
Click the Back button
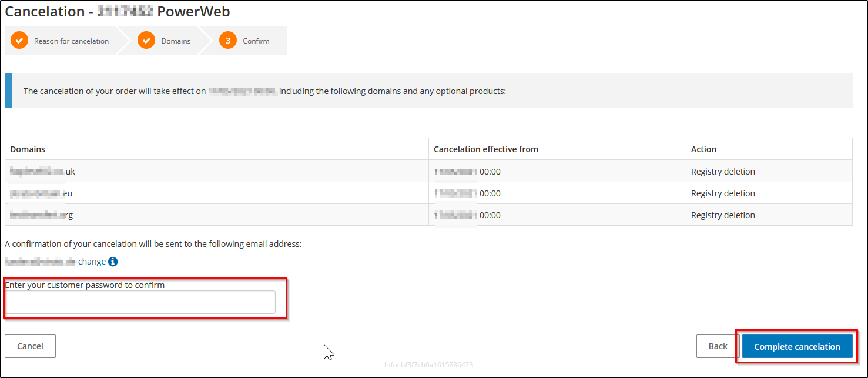coord(716,346)
